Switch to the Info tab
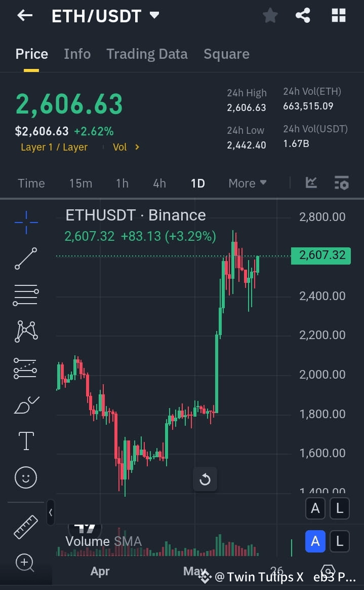Viewport: 364px width, 590px height. pos(77,54)
